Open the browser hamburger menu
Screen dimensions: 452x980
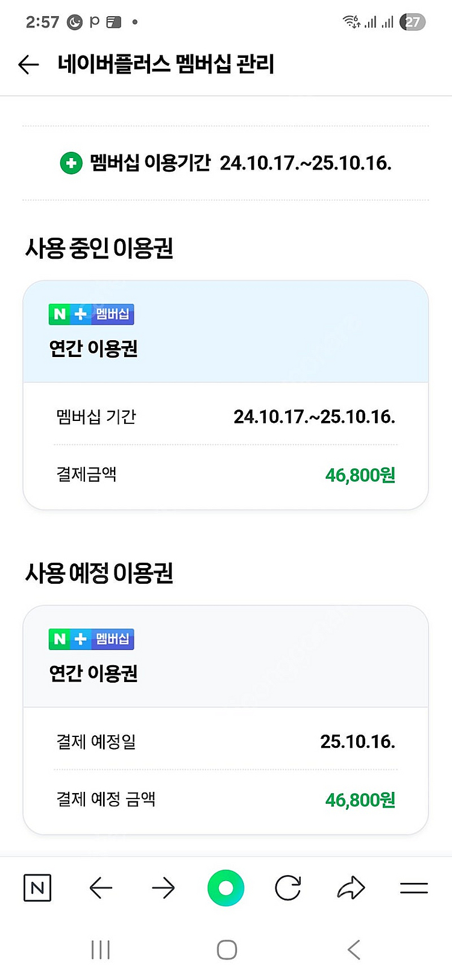(414, 888)
